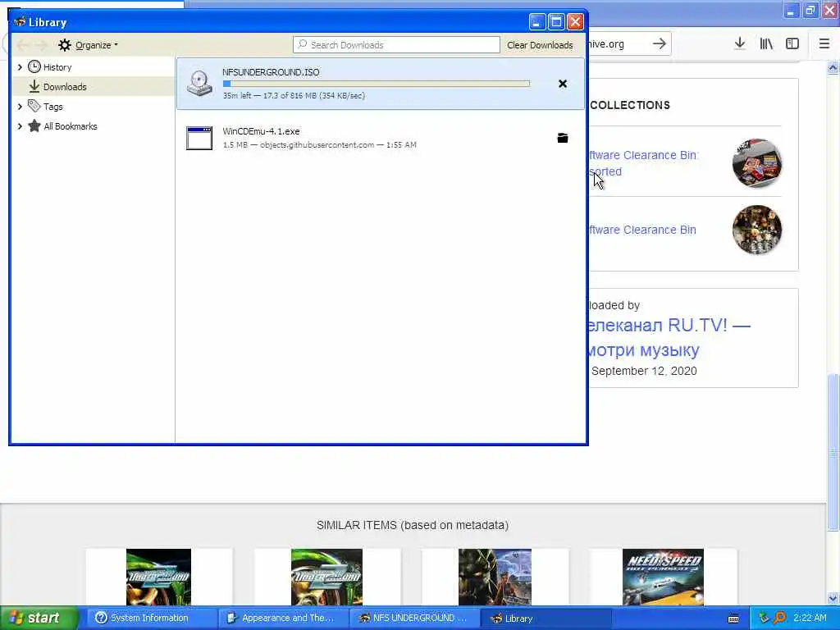Screen dimensions: 840x630
Task: Click the second Software Clearance Bin thumbnail
Action: 757,230
